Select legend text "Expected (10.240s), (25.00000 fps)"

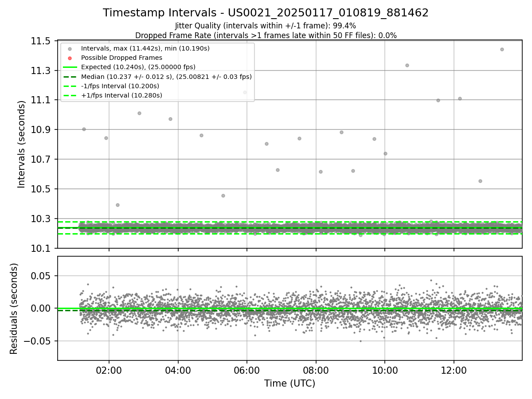pyautogui.click(x=138, y=67)
